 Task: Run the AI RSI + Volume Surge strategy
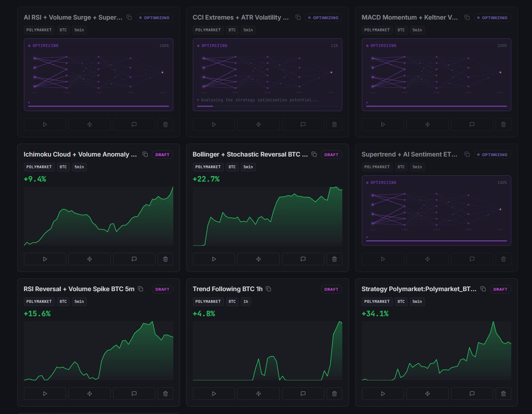point(45,125)
